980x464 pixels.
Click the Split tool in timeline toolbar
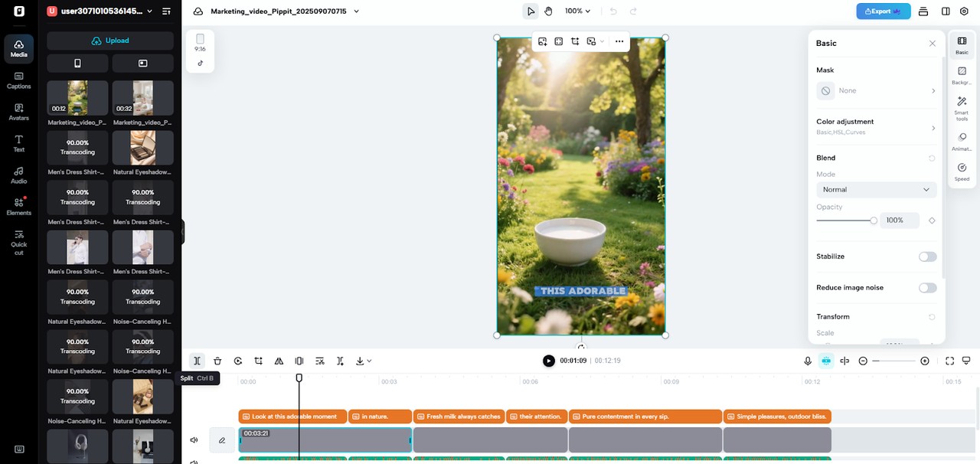click(x=197, y=361)
